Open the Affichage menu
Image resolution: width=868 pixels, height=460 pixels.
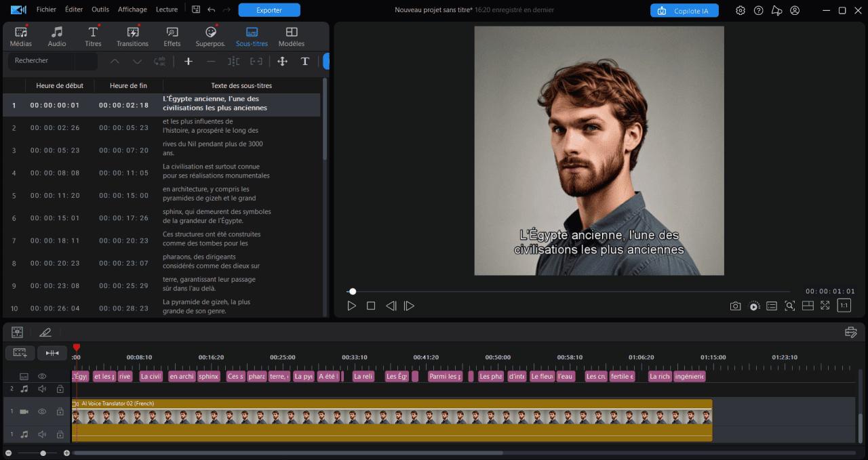(132, 9)
